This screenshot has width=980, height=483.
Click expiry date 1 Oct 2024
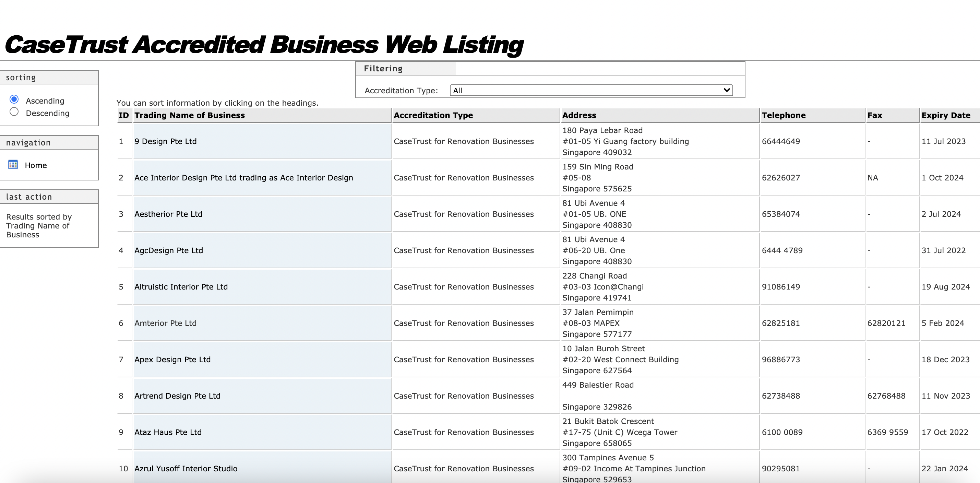pyautogui.click(x=942, y=178)
